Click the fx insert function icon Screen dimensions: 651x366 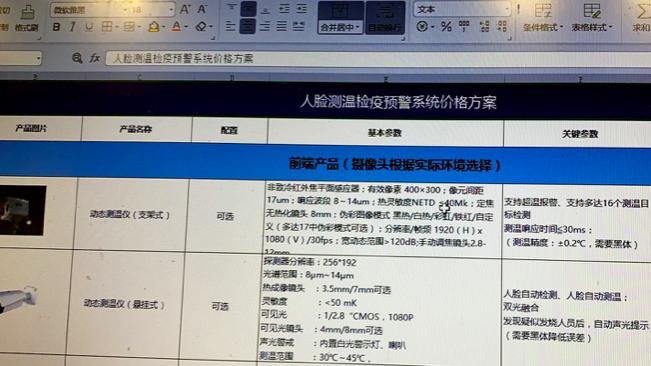[x=95, y=58]
